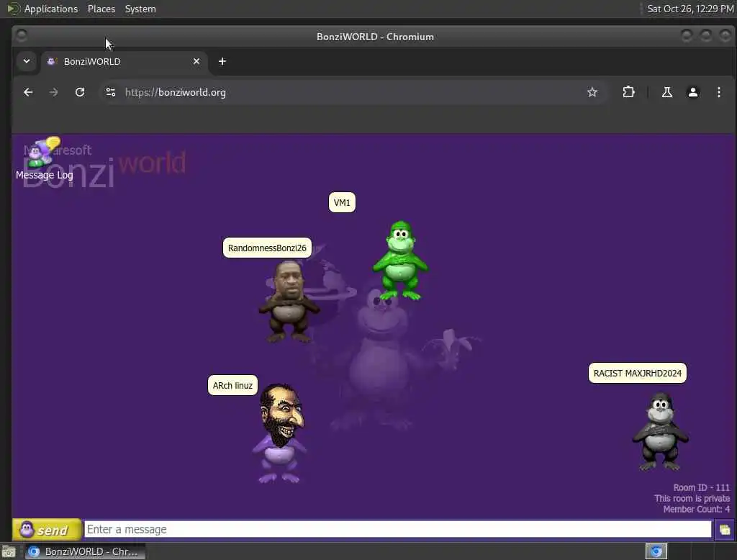737x560 pixels.
Task: Click the distribution logo in top panel
Action: (13, 9)
